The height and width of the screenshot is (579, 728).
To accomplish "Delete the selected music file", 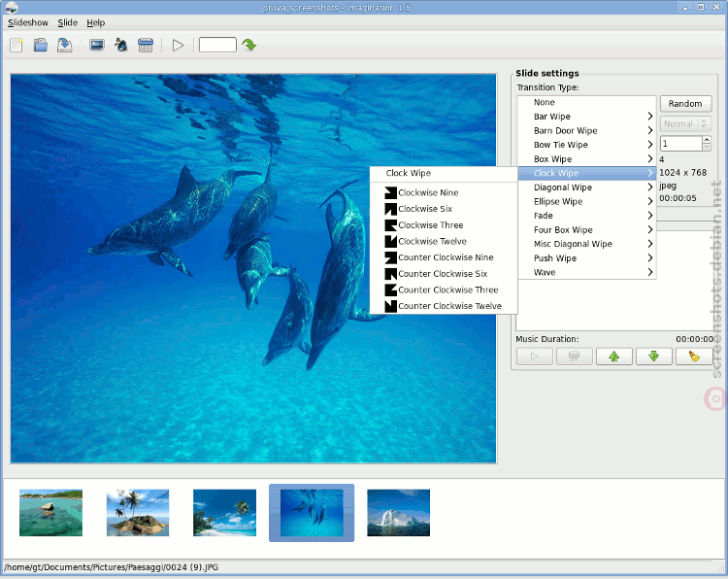I will pyautogui.click(x=575, y=357).
